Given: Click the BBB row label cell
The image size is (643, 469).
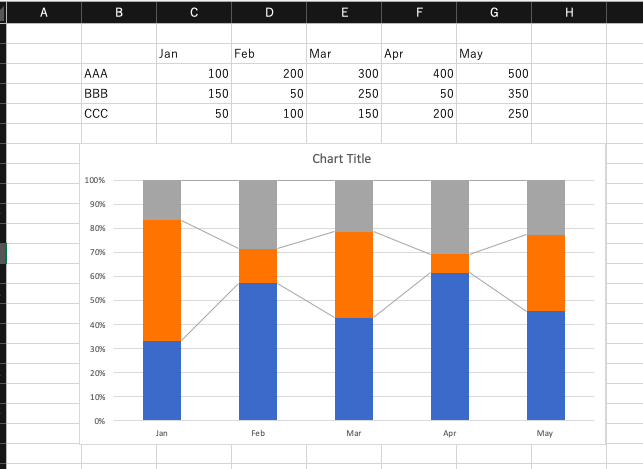Looking at the screenshot, I should [118, 94].
